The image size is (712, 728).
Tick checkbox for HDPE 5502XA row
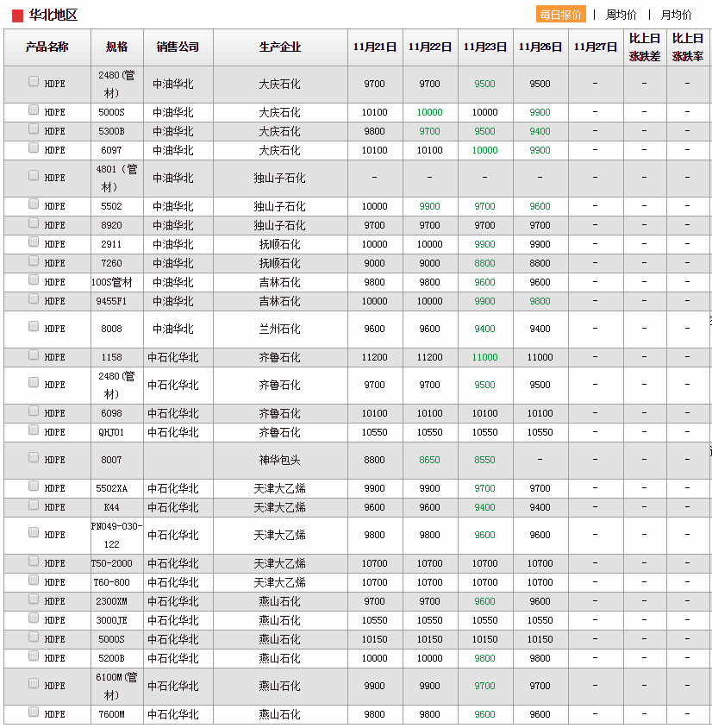click(34, 486)
